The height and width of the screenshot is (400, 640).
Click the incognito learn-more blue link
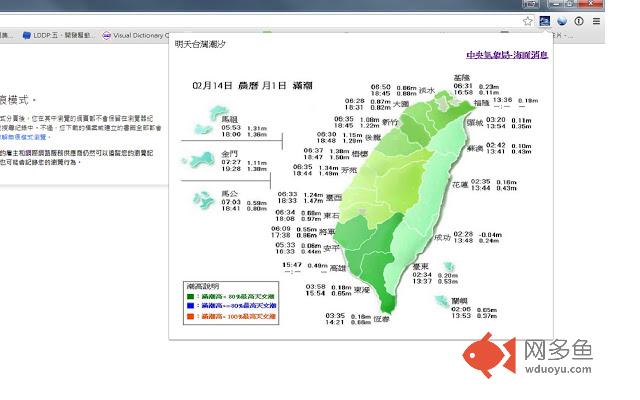coord(24,137)
